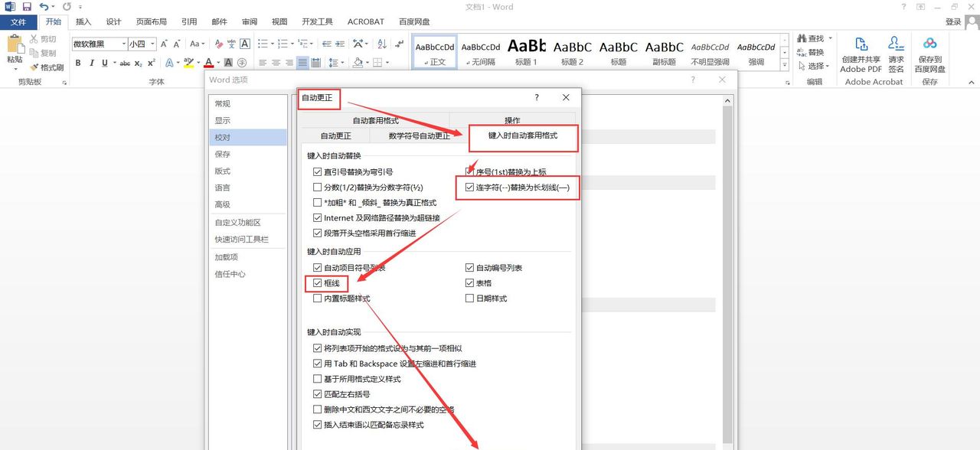
Task: Toggle Bold formatting
Action: pyautogui.click(x=77, y=63)
